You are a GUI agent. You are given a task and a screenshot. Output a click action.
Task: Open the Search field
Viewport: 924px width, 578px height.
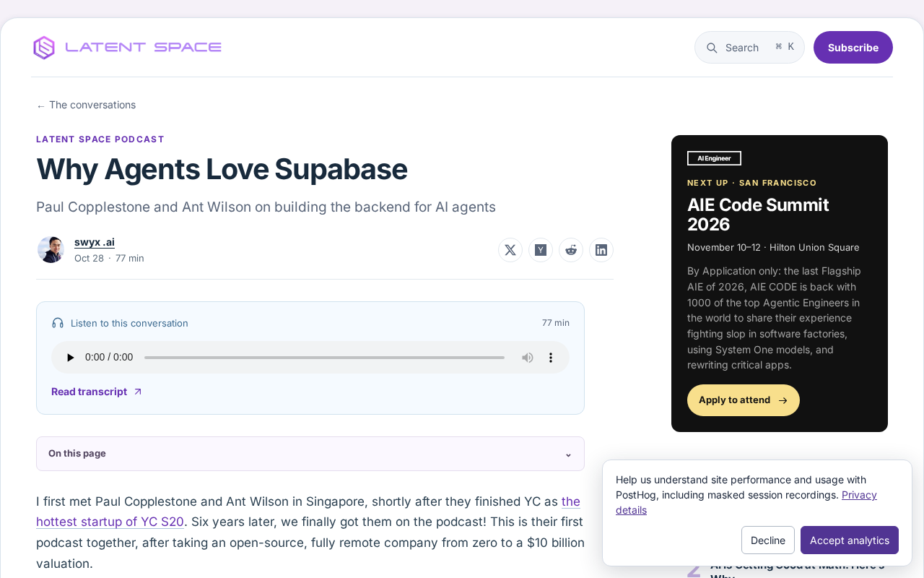(x=749, y=48)
